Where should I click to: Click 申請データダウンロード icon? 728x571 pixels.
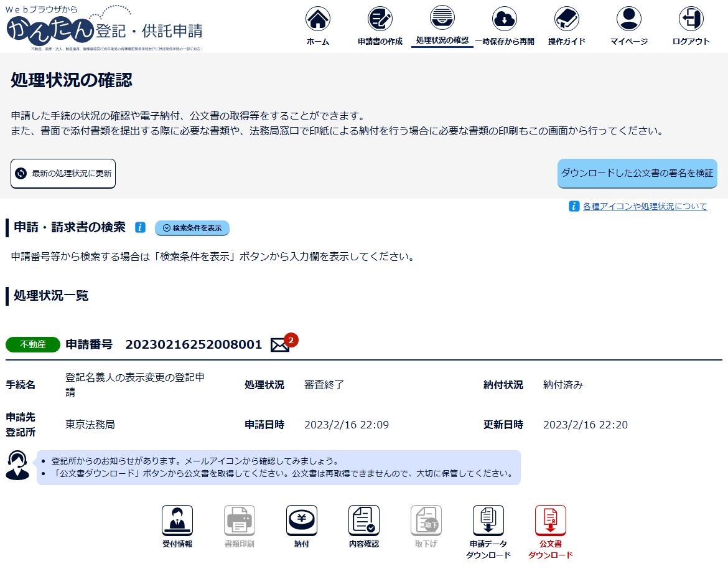[488, 521]
